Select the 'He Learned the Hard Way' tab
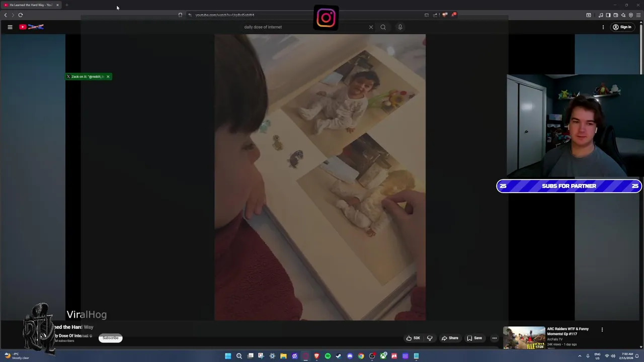This screenshot has width=644, height=362. [x=31, y=5]
